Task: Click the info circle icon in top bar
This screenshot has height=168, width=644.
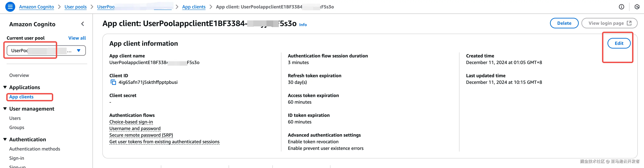Action: click(621, 7)
